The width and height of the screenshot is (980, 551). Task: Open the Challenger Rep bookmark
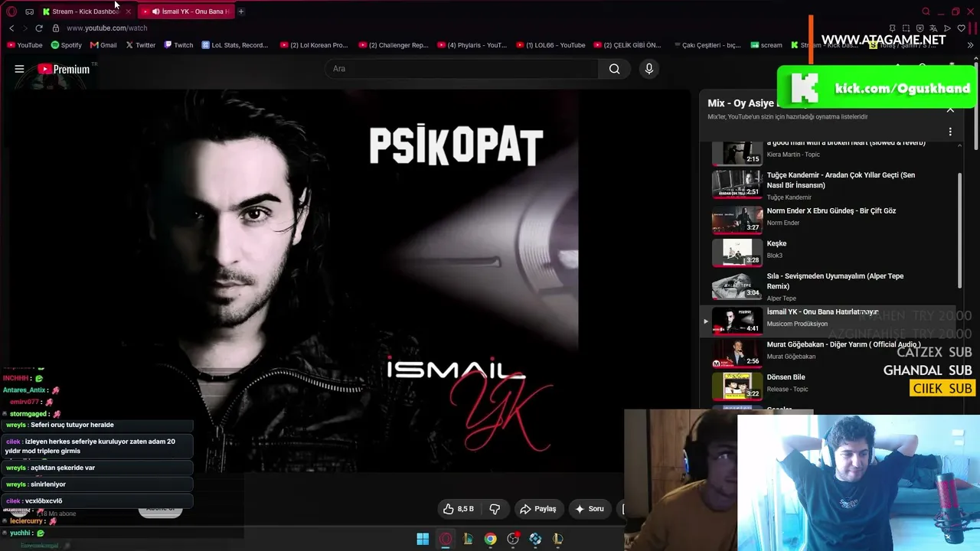394,45
